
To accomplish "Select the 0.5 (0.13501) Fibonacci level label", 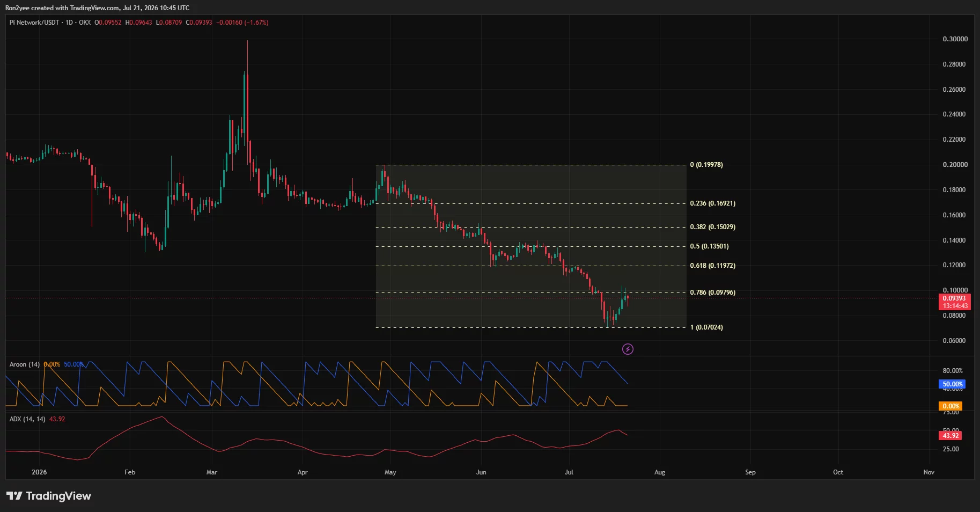I will (709, 246).
